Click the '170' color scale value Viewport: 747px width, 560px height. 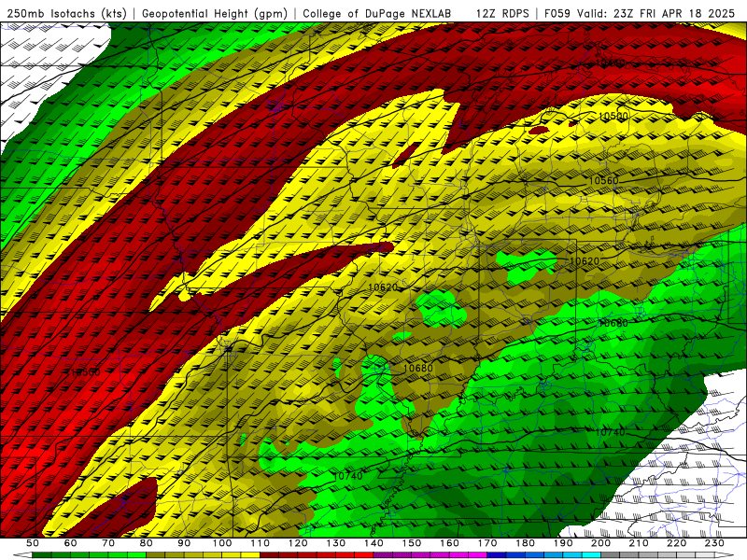[x=487, y=543]
